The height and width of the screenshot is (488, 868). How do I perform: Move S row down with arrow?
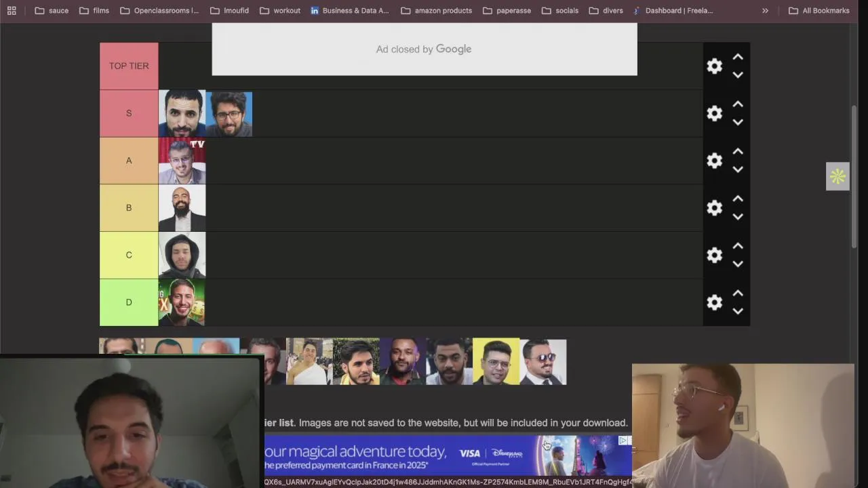tap(738, 122)
